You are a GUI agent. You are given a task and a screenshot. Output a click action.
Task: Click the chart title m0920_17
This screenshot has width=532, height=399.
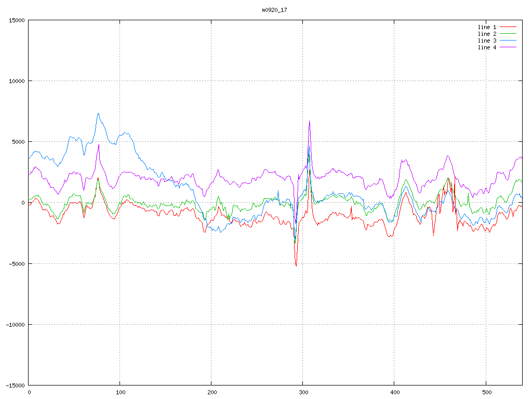pyautogui.click(x=274, y=10)
